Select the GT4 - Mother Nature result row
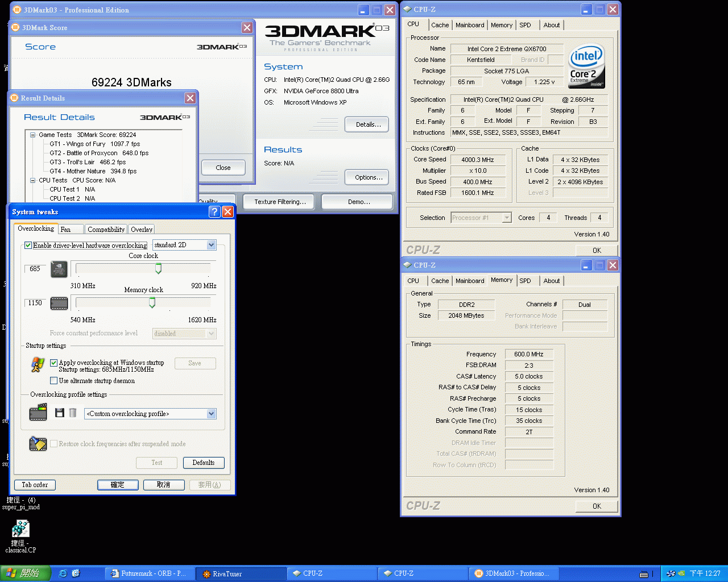The height and width of the screenshot is (582, 728). point(93,172)
